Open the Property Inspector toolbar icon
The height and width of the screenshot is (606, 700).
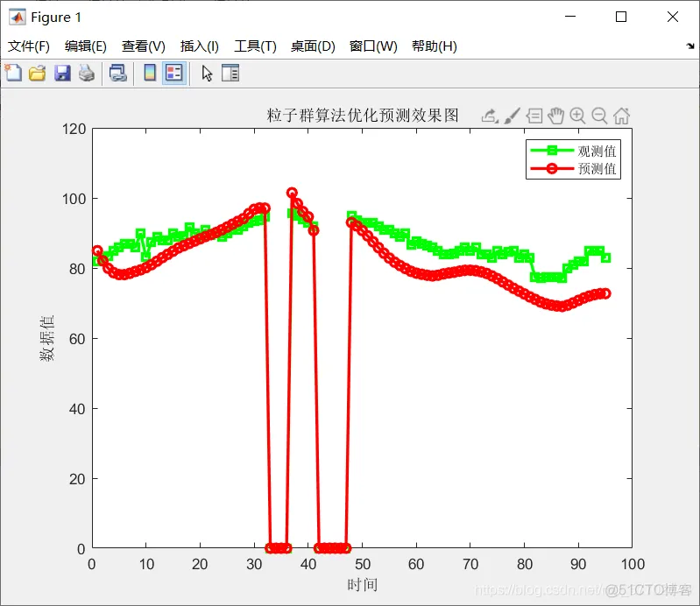pos(230,73)
